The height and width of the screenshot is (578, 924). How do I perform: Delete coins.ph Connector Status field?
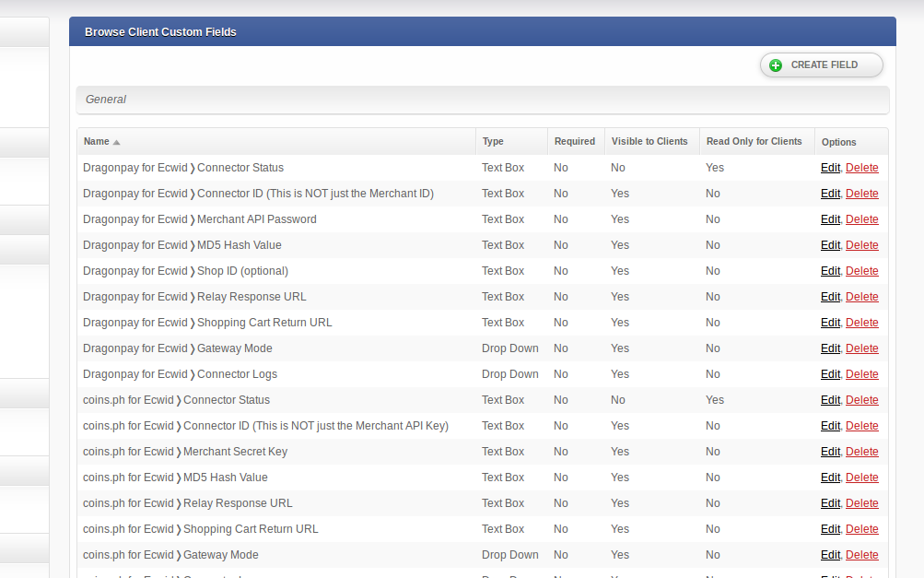click(x=861, y=400)
